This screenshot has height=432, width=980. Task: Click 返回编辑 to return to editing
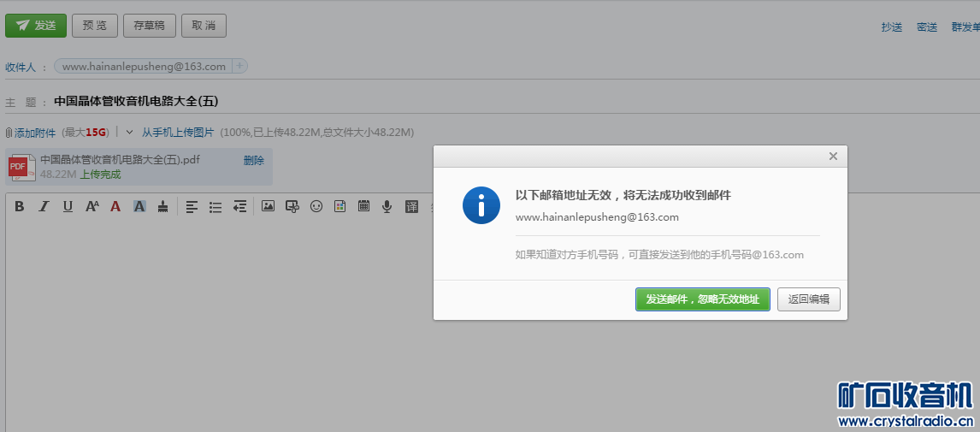click(809, 299)
